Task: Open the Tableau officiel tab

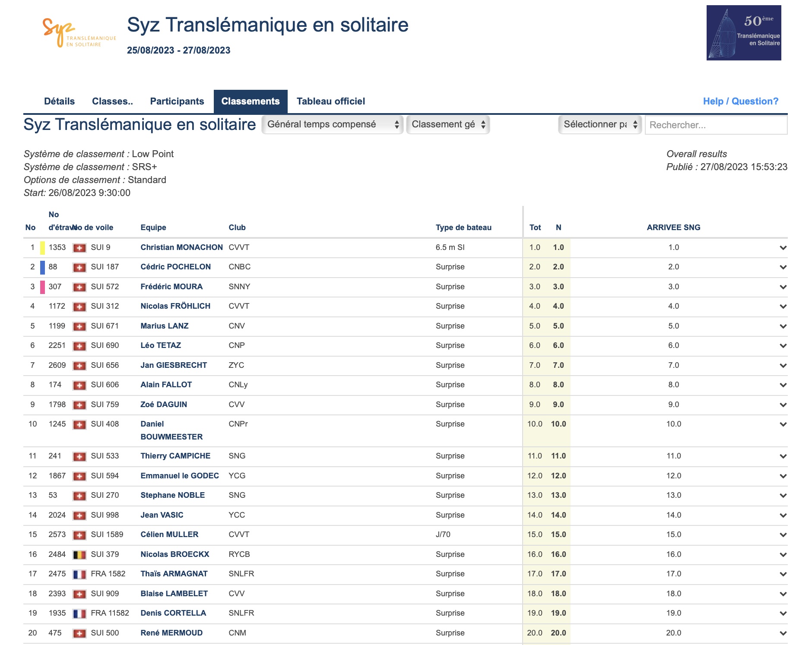Action: pyautogui.click(x=330, y=101)
